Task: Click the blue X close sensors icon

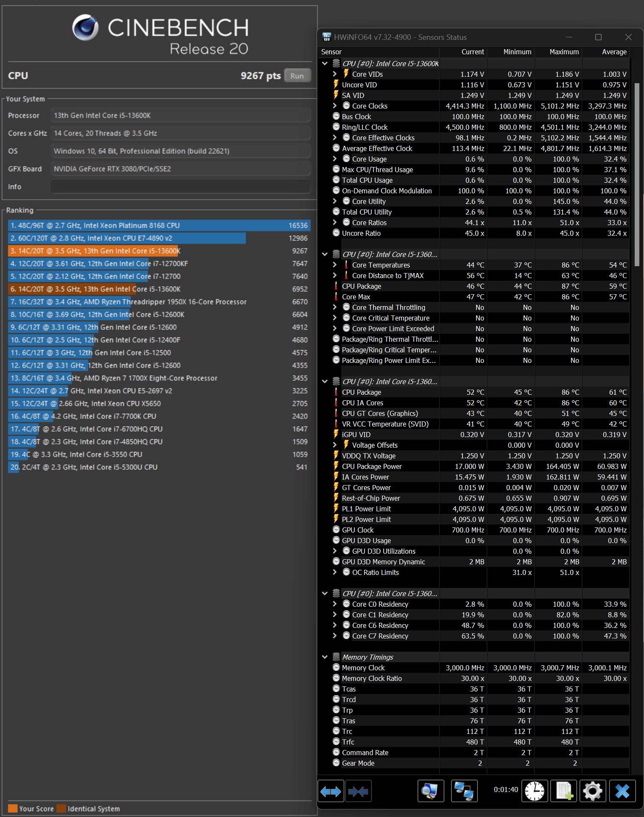Action: [x=622, y=791]
